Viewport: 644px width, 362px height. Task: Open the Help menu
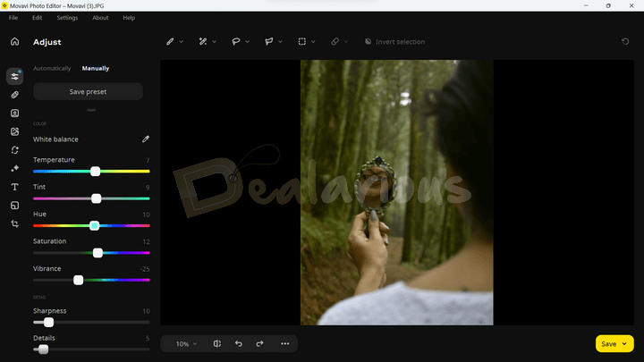(129, 18)
